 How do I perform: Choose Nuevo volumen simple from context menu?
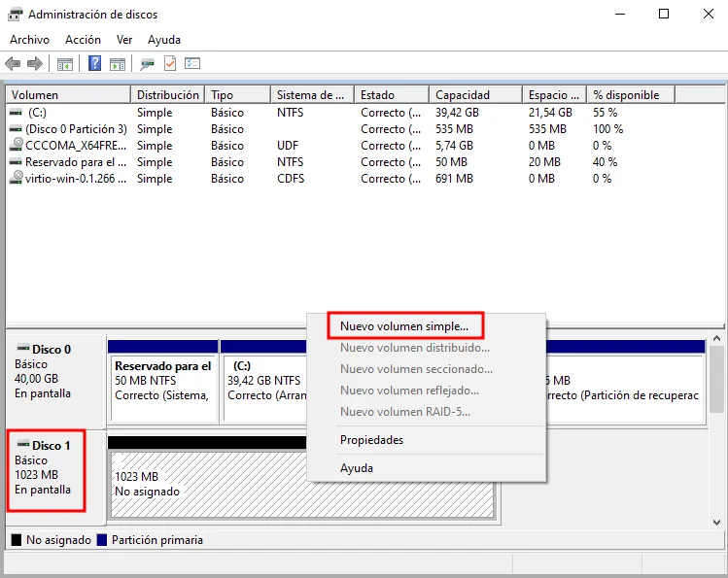pyautogui.click(x=404, y=326)
